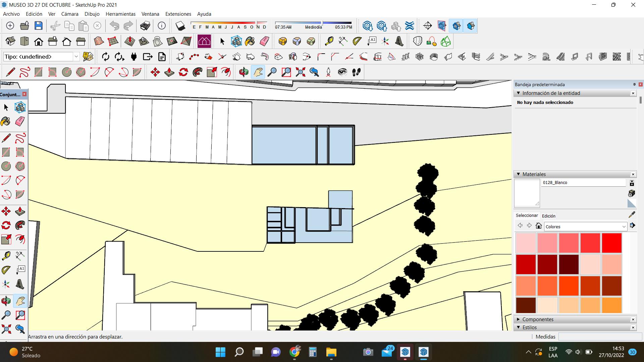Select the Tape Measure tool
The image size is (644, 362).
click(x=329, y=41)
